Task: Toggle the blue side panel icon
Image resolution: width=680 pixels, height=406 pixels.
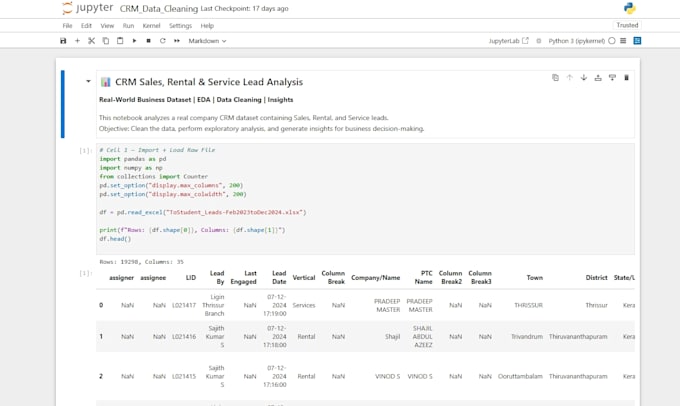Action: (638, 41)
